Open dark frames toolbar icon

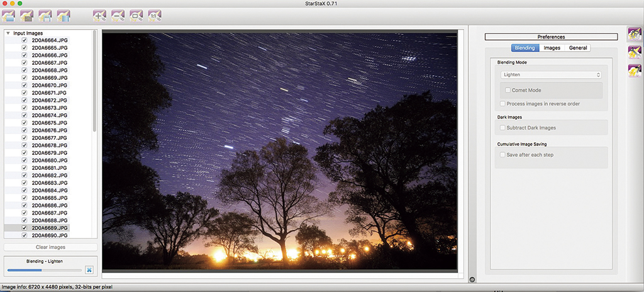pyautogui.click(x=26, y=16)
